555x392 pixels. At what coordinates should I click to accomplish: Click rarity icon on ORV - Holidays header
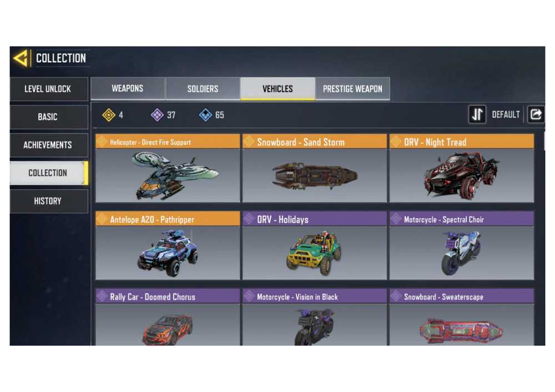click(x=249, y=219)
